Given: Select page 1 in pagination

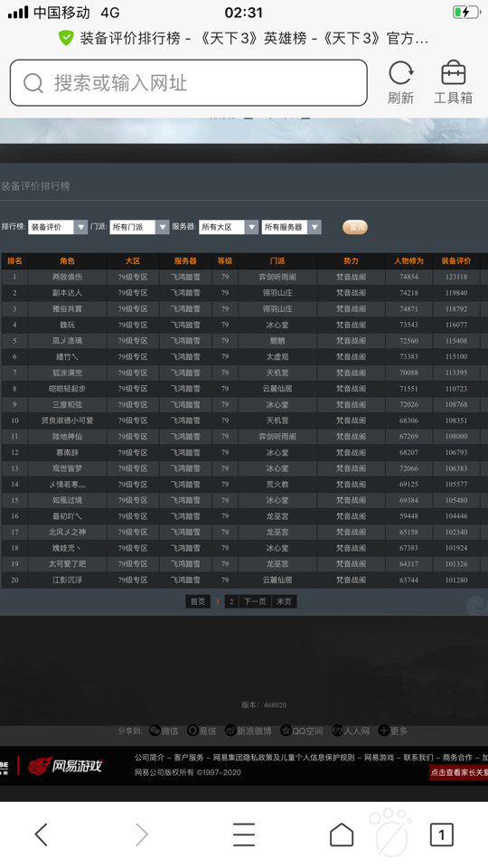Looking at the screenshot, I should point(218,601).
